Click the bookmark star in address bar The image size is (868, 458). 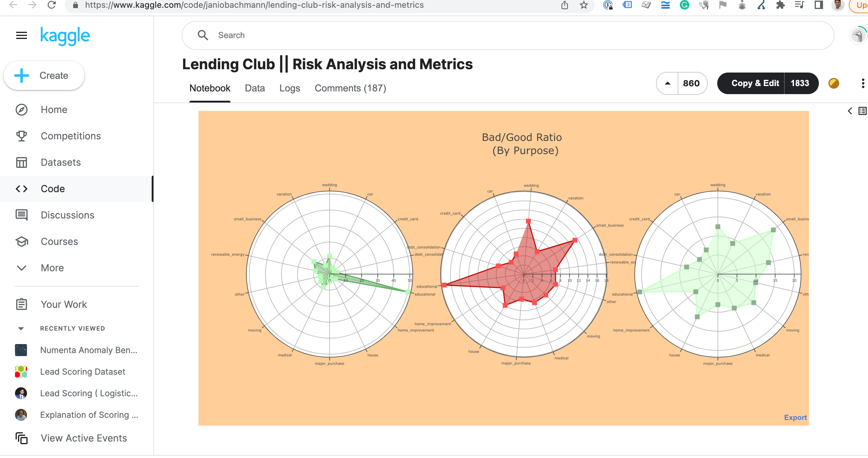[x=584, y=5]
